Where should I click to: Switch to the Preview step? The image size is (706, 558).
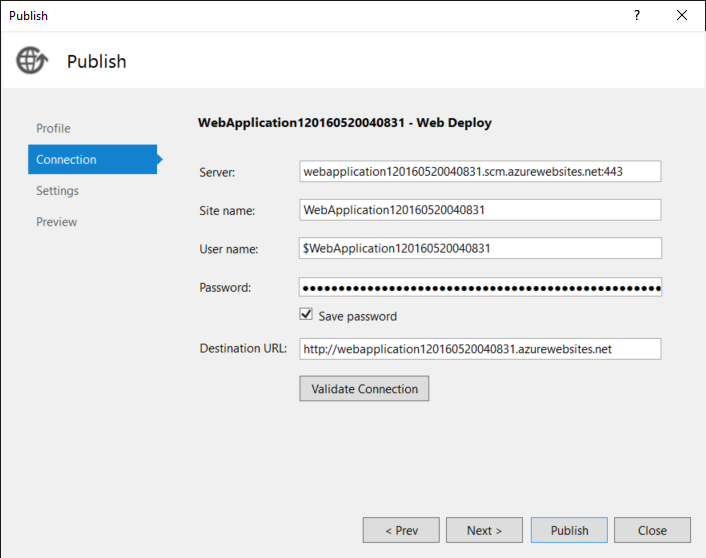tap(56, 222)
